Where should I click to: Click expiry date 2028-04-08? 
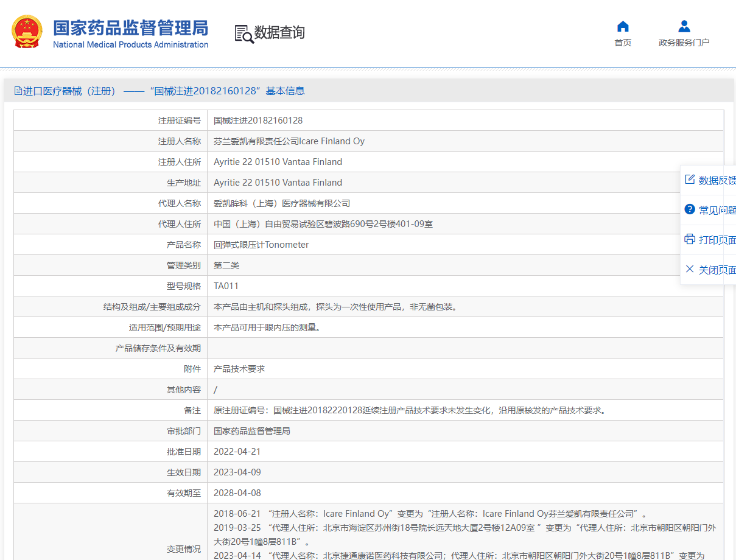(x=237, y=493)
